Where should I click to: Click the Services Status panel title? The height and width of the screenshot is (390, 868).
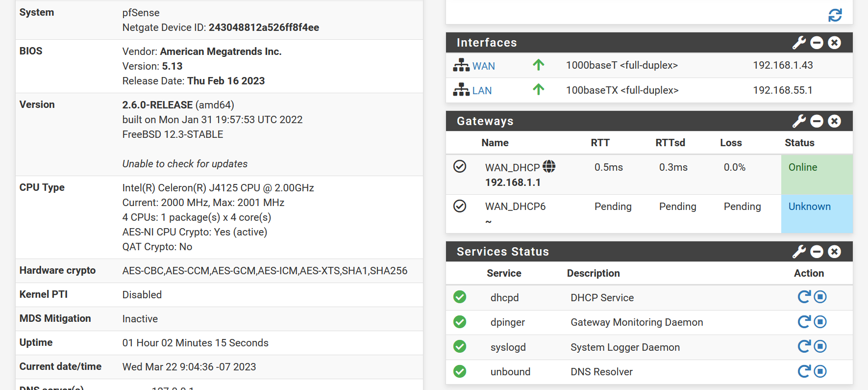(x=503, y=252)
